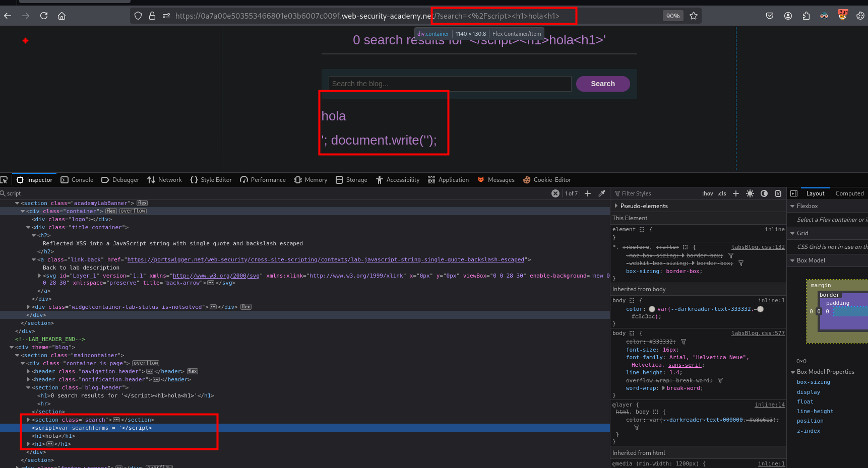Focus the Search the blog input

coord(450,84)
